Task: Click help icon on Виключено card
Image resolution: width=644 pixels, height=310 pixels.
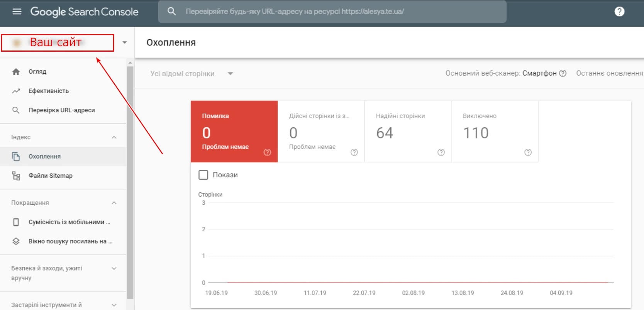Action: coord(528,152)
